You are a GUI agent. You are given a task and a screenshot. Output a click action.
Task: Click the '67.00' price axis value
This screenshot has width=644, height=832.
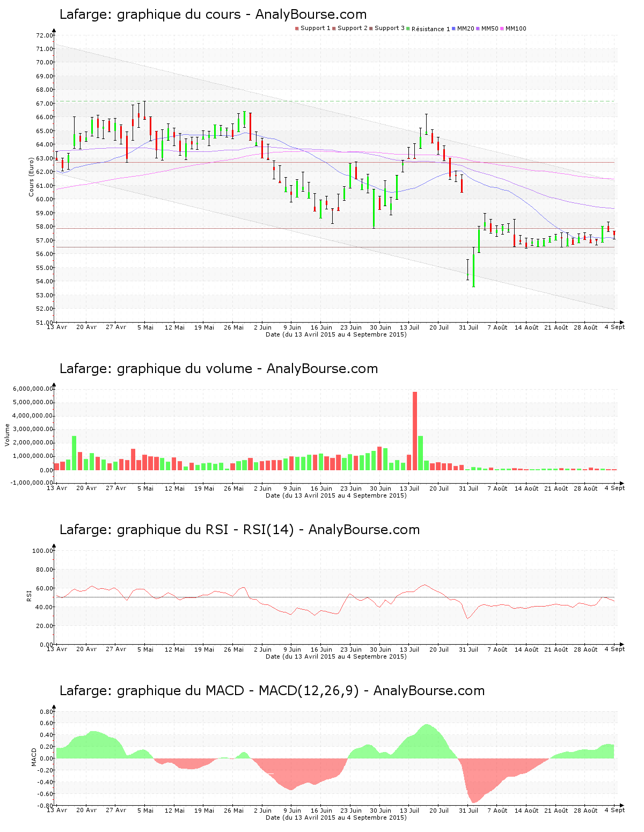pyautogui.click(x=45, y=104)
